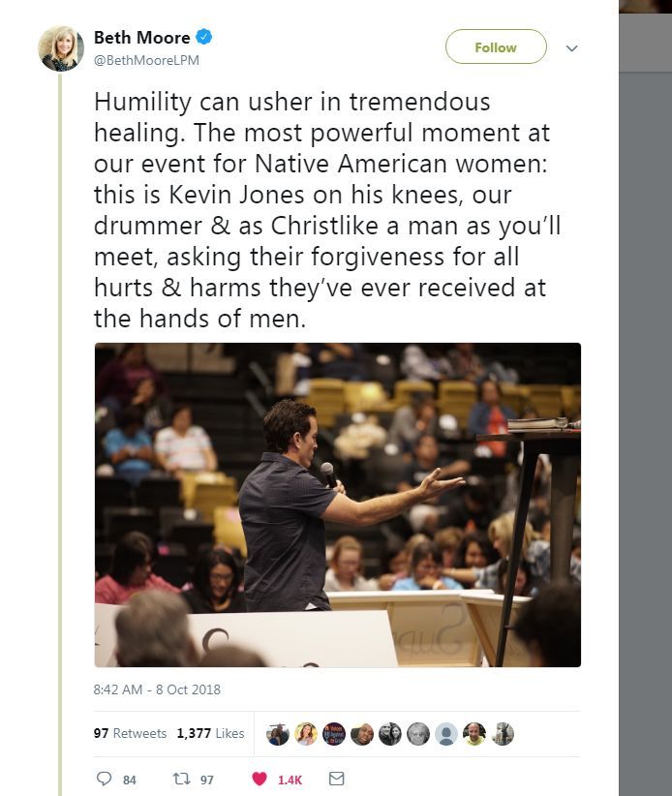
Task: Expand the tweet options chevron
Action: [572, 48]
